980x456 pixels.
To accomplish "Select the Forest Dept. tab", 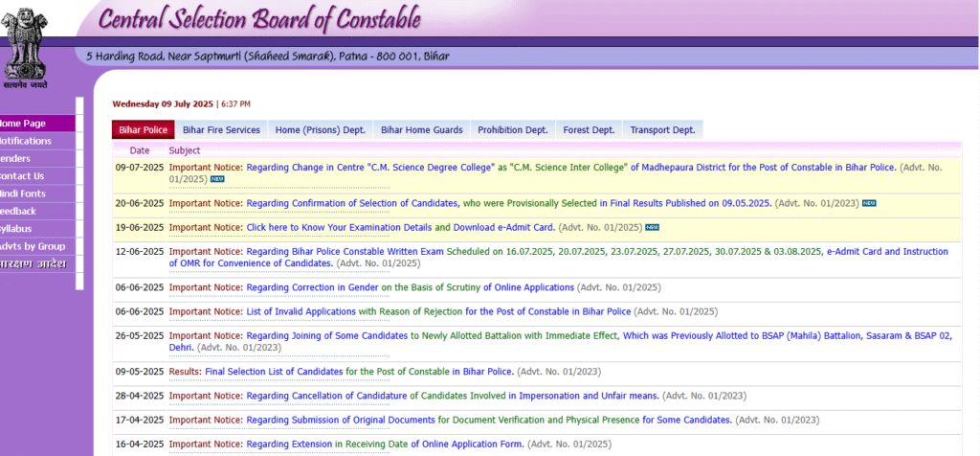I will [x=589, y=130].
